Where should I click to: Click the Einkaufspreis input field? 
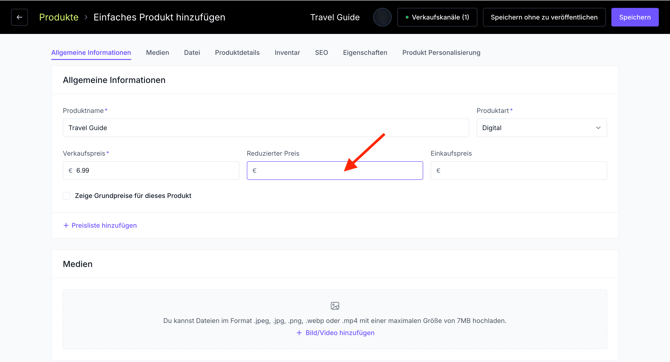click(x=519, y=171)
